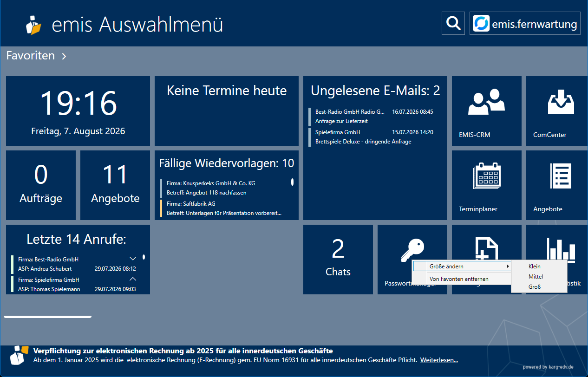Click powered by karg-edv.de text
Viewport: 588px width, 377px height.
[x=548, y=367]
